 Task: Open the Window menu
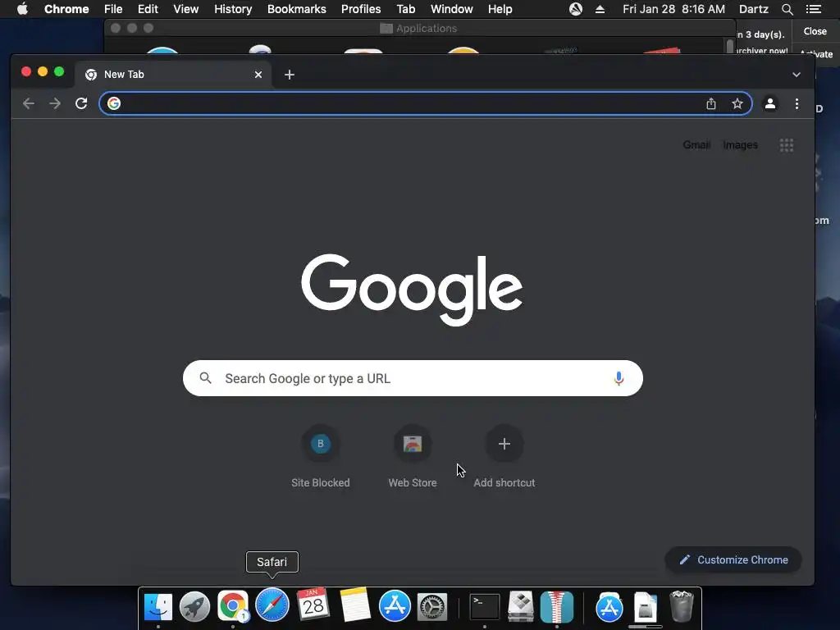click(x=452, y=9)
